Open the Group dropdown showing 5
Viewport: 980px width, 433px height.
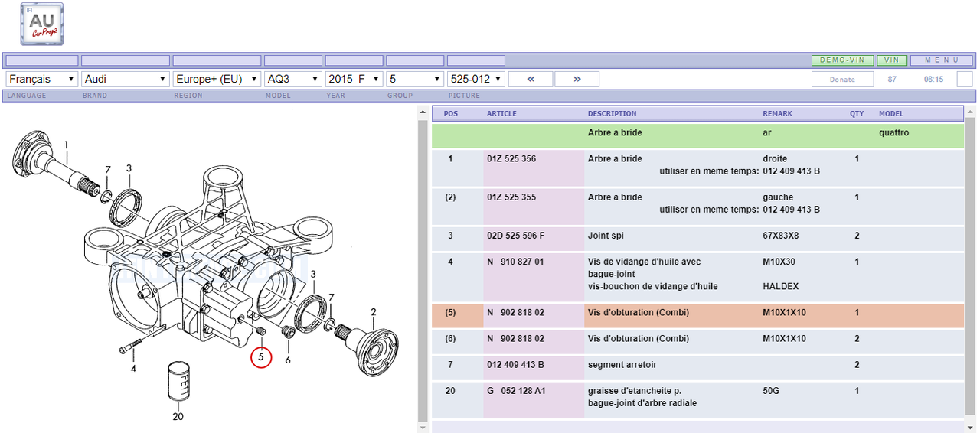coord(415,79)
